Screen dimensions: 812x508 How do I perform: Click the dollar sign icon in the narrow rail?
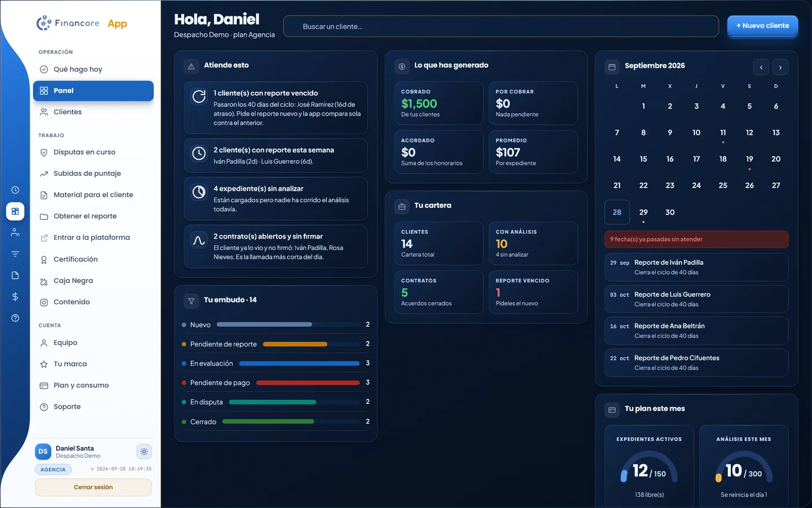15,297
